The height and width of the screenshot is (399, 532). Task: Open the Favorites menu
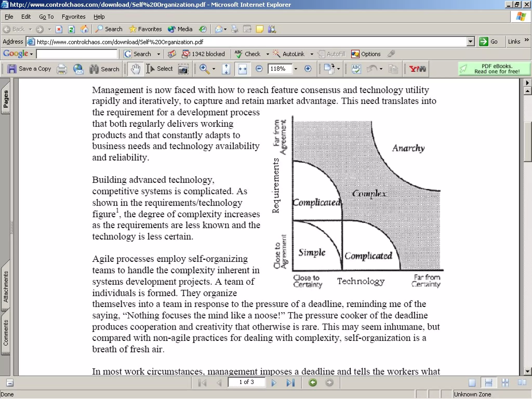(74, 17)
